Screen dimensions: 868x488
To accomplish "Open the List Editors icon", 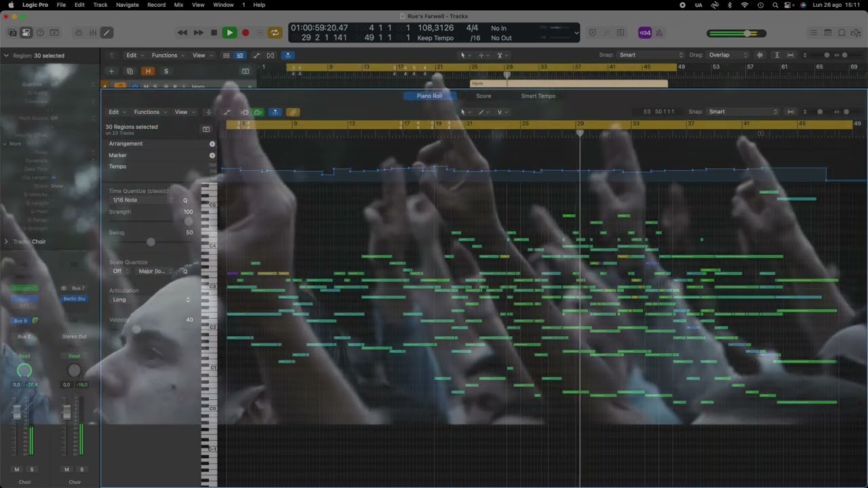I will 814,33.
